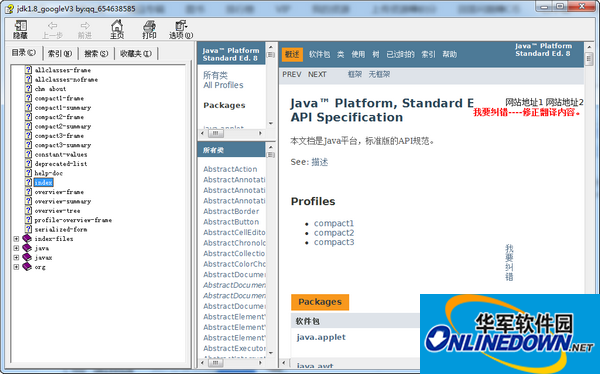Image resolution: width=600 pixels, height=374 pixels.
Task: Click the red 我要纠错 correction link
Action: [527, 112]
